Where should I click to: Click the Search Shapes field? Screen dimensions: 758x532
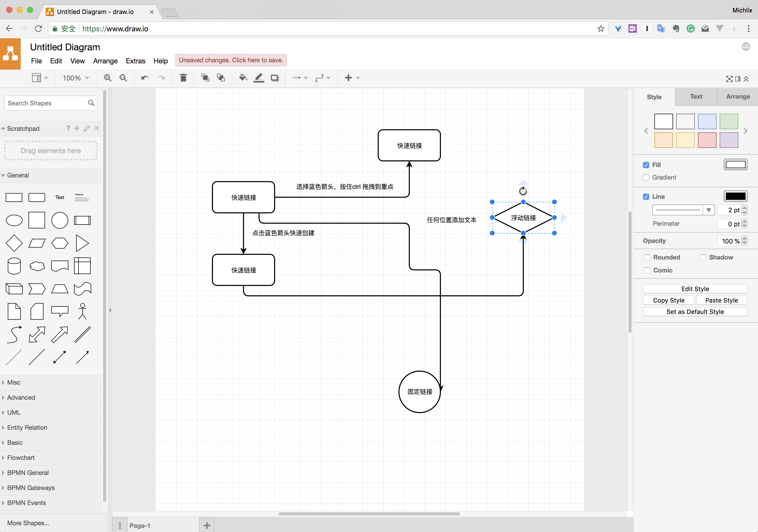46,103
